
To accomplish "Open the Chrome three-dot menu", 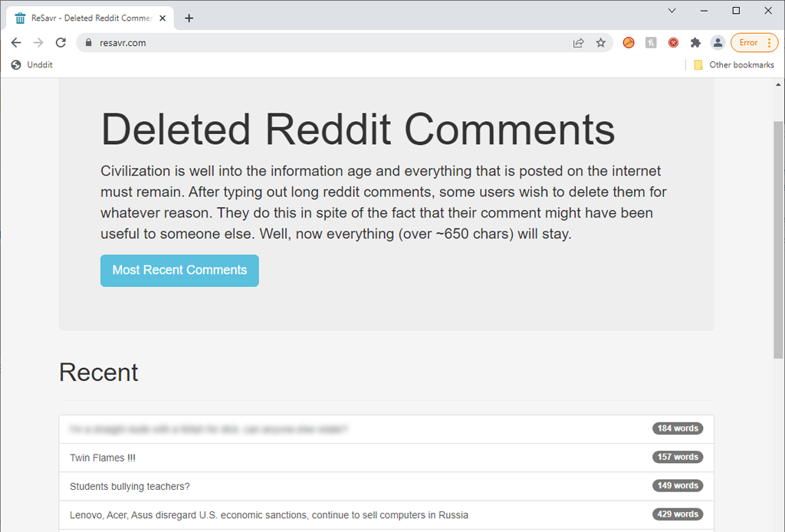I will (x=770, y=43).
